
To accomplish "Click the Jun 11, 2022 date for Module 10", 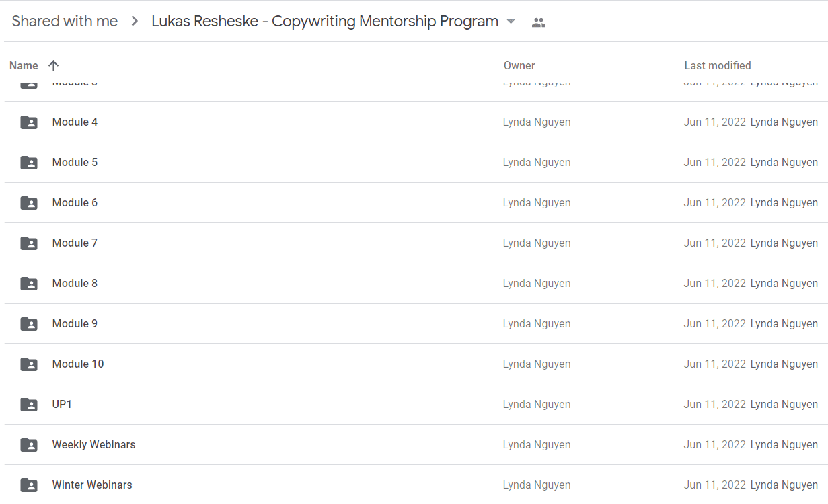I will point(715,364).
